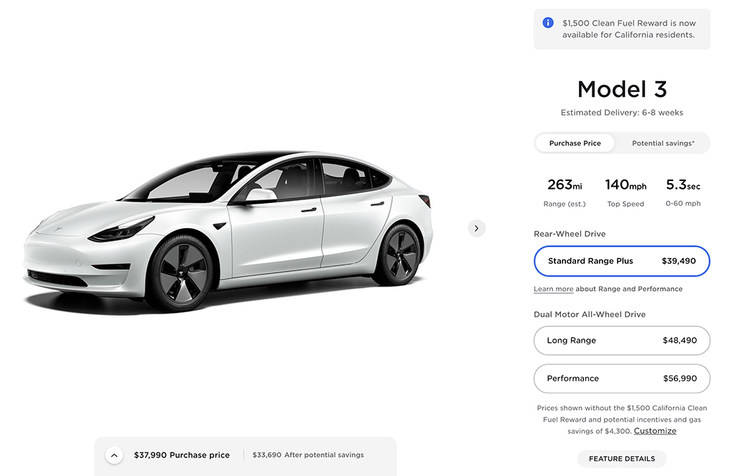Select the Performance option
The height and width of the screenshot is (476, 730).
pyautogui.click(x=621, y=379)
